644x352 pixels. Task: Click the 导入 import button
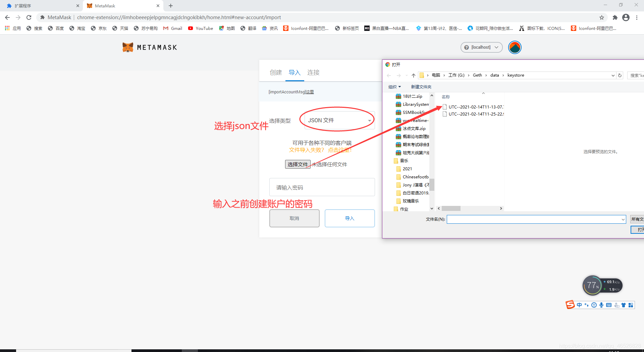pyautogui.click(x=350, y=218)
